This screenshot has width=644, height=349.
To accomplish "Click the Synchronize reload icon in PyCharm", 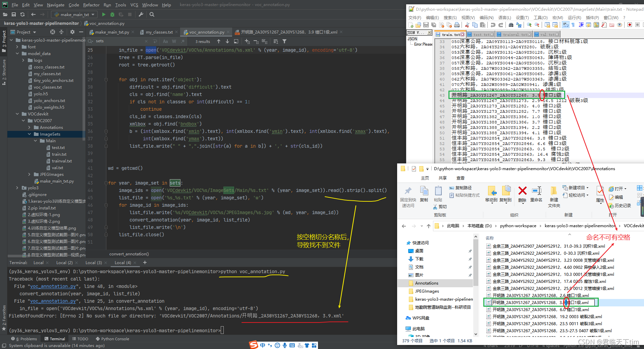I will [22, 14].
